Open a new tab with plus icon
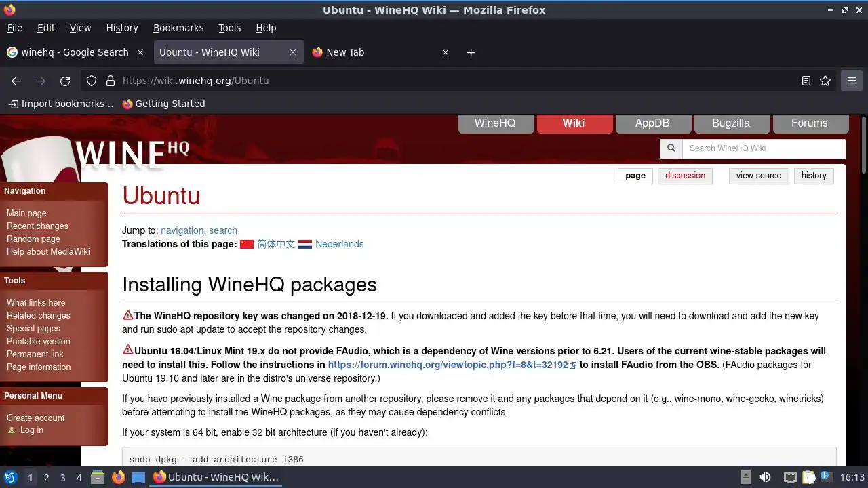The height and width of the screenshot is (488, 868). pyautogui.click(x=471, y=52)
